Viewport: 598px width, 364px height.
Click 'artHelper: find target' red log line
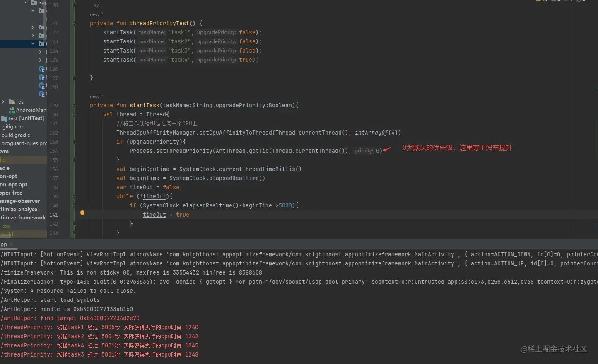coord(70,318)
